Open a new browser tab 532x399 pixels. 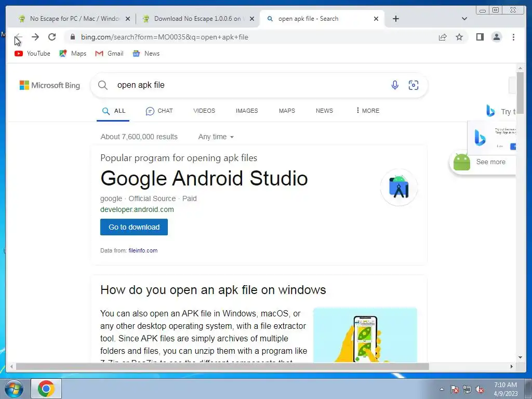(x=395, y=19)
